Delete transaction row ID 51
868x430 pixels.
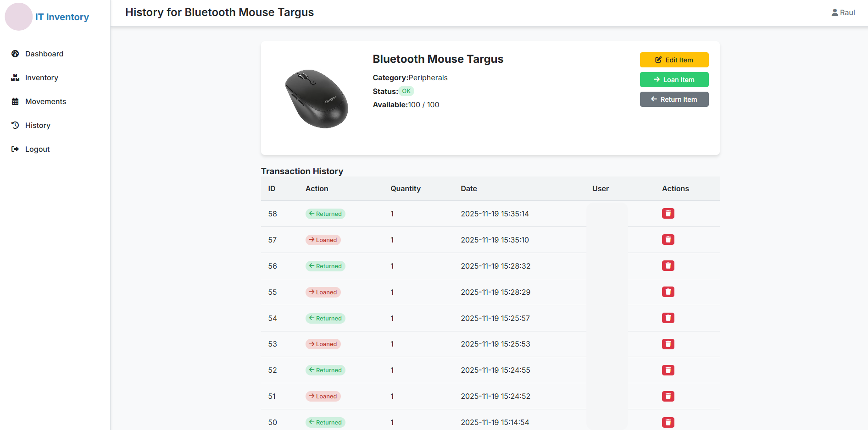(668, 396)
